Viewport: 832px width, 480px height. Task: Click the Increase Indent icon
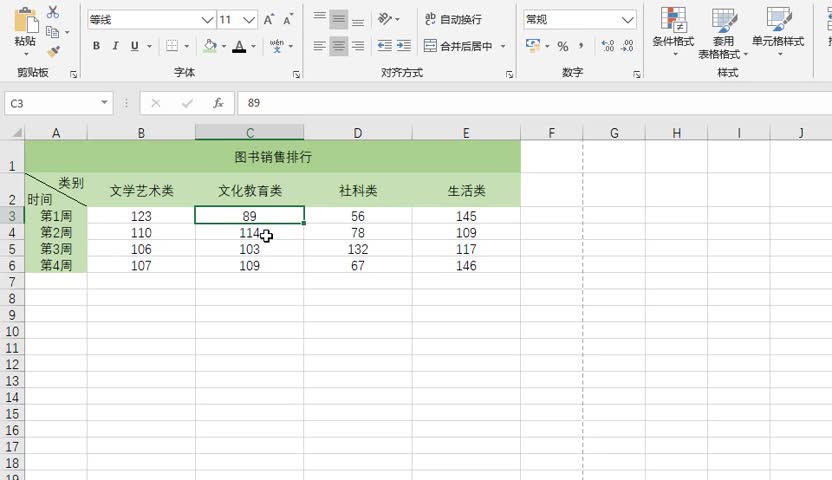pyautogui.click(x=403, y=46)
